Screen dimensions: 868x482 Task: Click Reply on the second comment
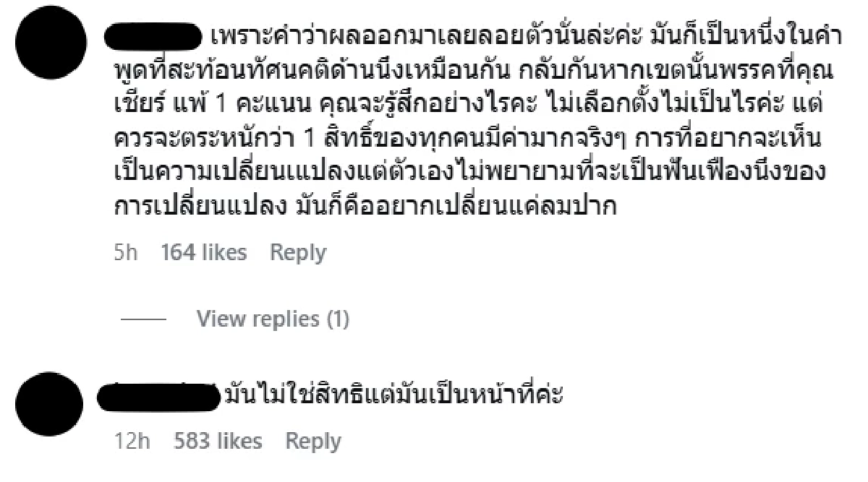[314, 441]
